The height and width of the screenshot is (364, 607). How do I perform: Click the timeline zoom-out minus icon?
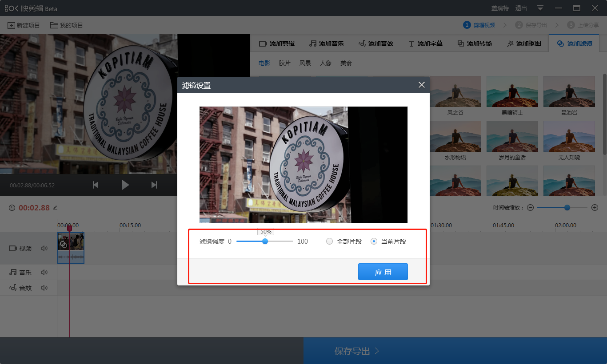[x=530, y=208]
